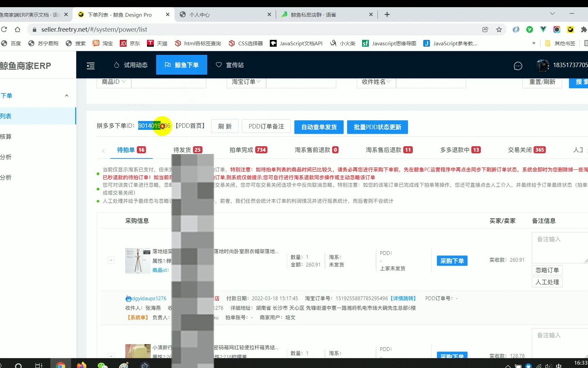588x368 pixels.
Task: Go to browser home page icon
Action: point(17,30)
